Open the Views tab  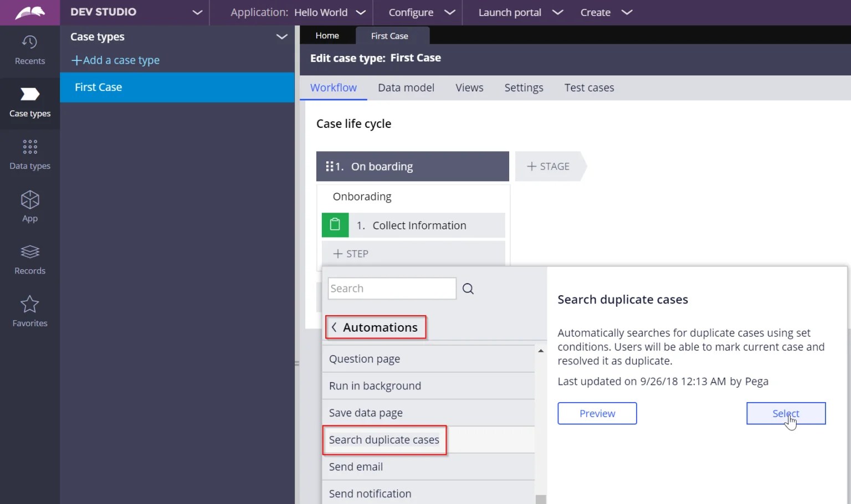[x=469, y=88]
